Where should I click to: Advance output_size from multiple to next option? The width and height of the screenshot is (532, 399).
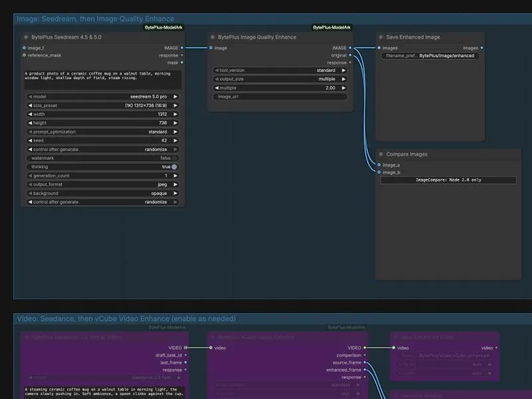344,79
